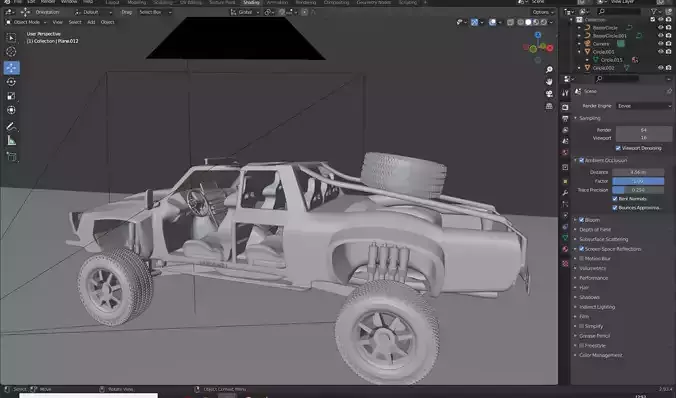Open the Options dropdown in viewport header
Viewport: 676px width, 398px height.
[x=542, y=13]
